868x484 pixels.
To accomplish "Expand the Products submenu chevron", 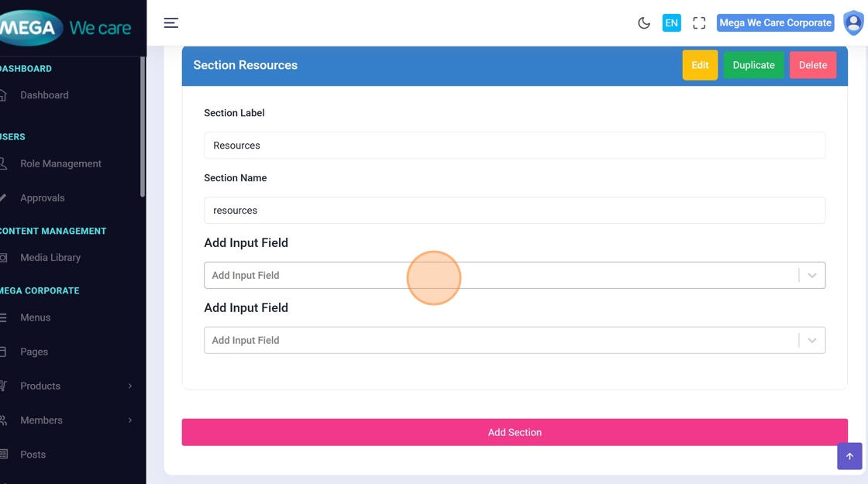I will pyautogui.click(x=129, y=386).
